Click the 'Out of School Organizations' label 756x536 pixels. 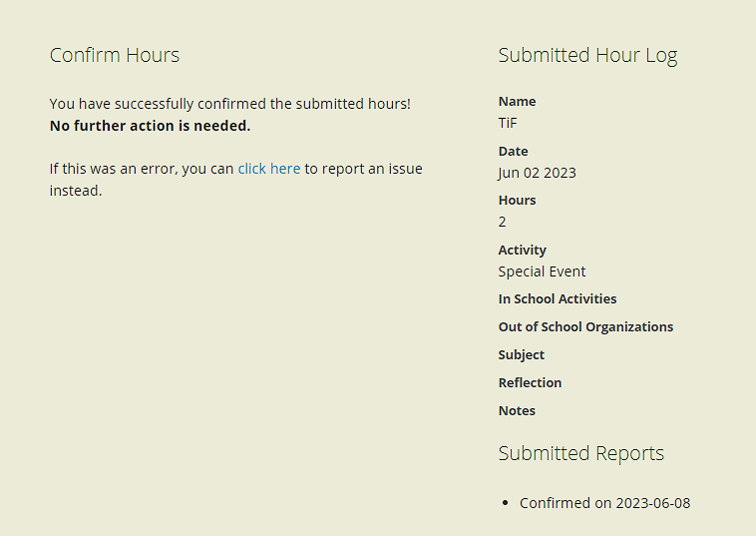point(585,327)
